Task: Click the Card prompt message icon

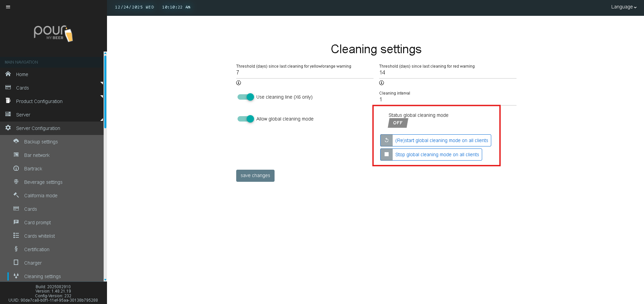Action: pos(16,222)
